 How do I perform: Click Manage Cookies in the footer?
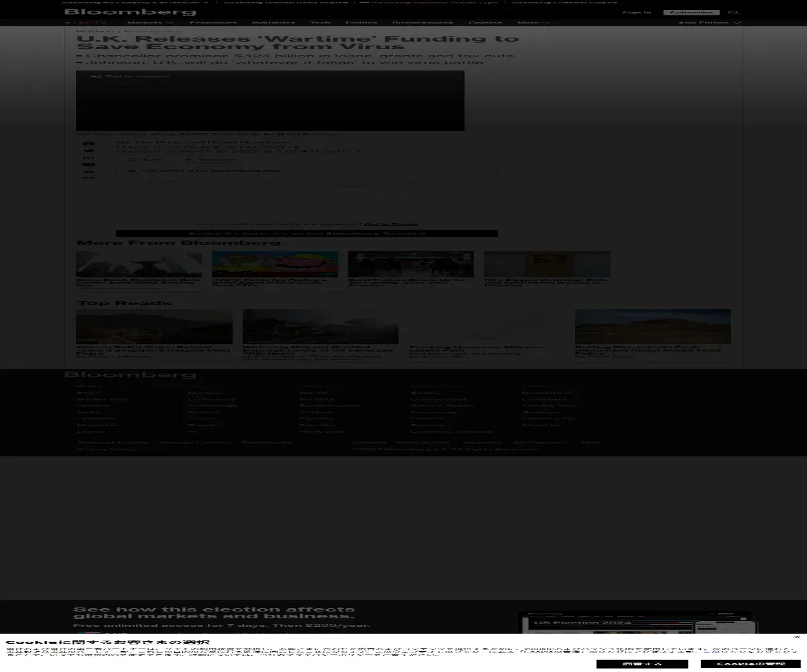[x=196, y=443]
